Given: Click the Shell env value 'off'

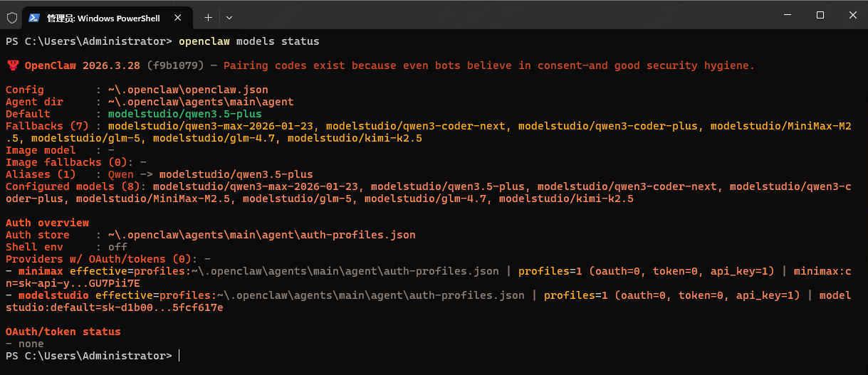Looking at the screenshot, I should (x=117, y=247).
